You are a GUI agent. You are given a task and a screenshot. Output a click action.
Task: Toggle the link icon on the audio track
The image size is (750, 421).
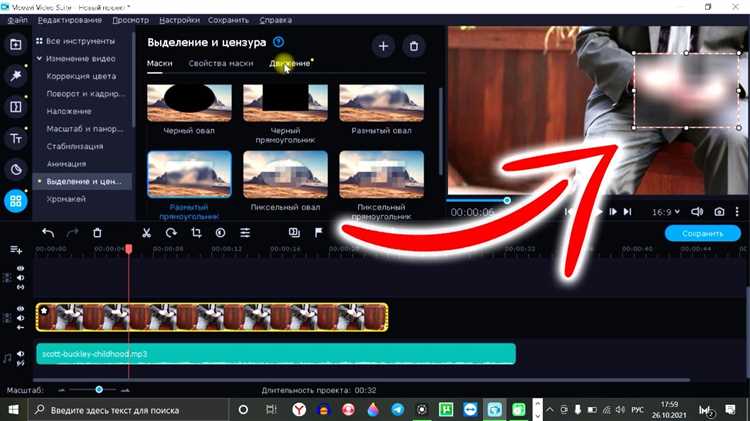pyautogui.click(x=21, y=363)
